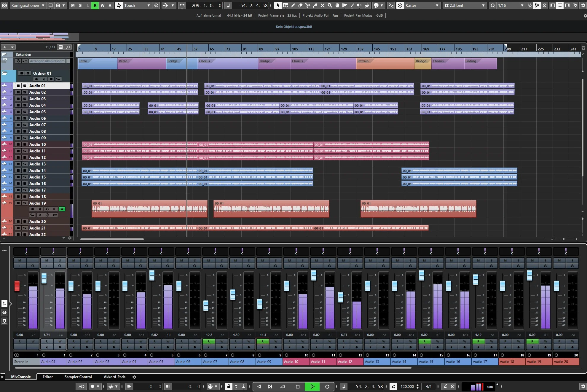Click the AQ auto-quantize button
Image resolution: width=587 pixels, height=392 pixels.
82,386
